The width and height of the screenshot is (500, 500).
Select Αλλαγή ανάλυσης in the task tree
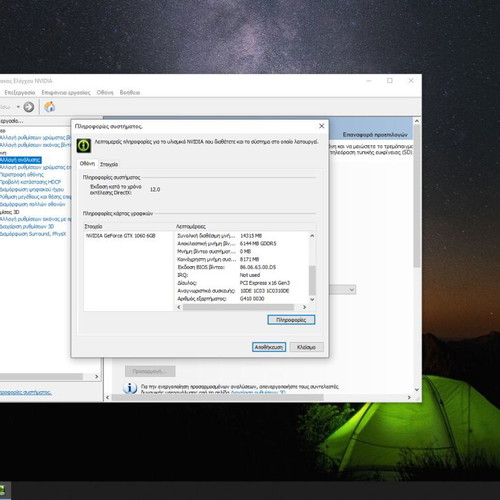(x=21, y=160)
